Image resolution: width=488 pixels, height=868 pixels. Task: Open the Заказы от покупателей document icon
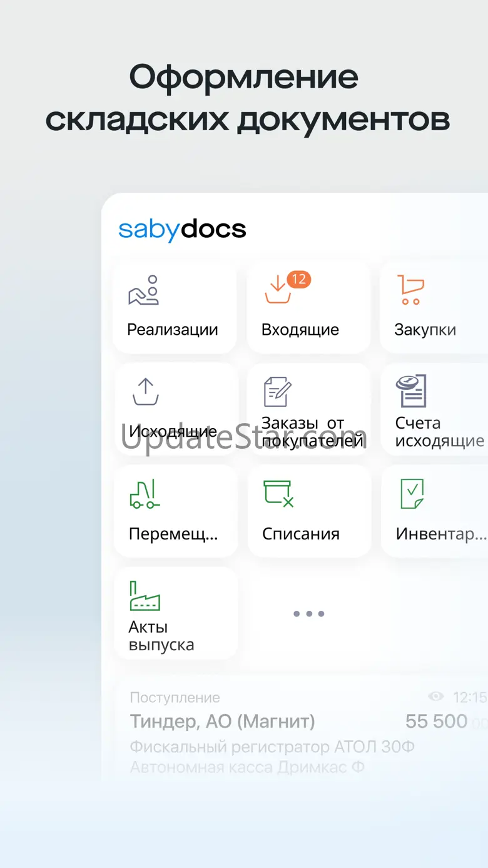pos(277,392)
